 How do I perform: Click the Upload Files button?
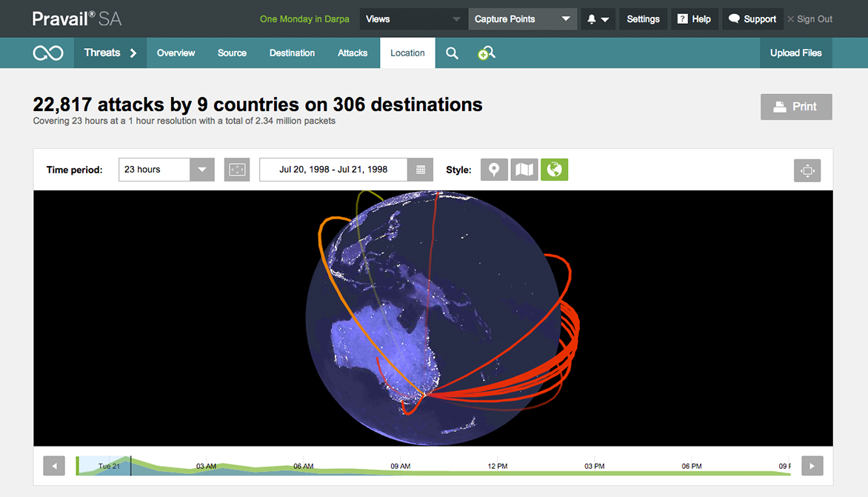pos(796,53)
